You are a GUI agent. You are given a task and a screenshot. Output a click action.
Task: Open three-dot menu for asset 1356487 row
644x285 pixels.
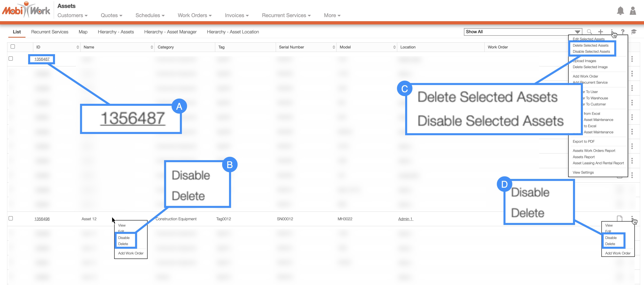point(632,59)
